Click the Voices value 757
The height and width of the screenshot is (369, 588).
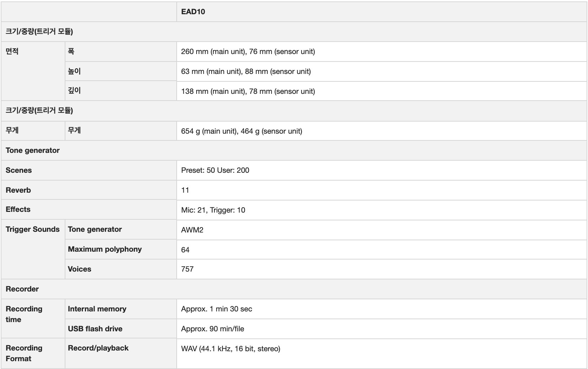click(187, 269)
